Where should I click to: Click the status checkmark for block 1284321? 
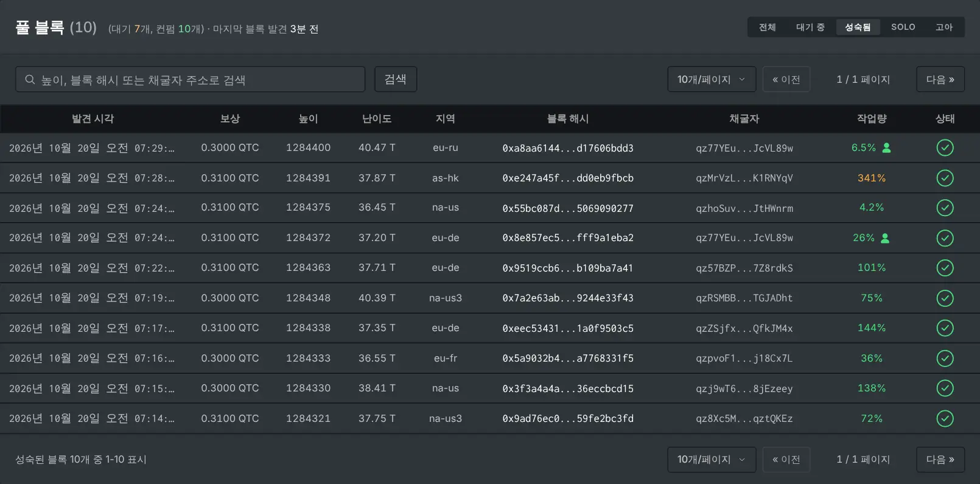(945, 419)
